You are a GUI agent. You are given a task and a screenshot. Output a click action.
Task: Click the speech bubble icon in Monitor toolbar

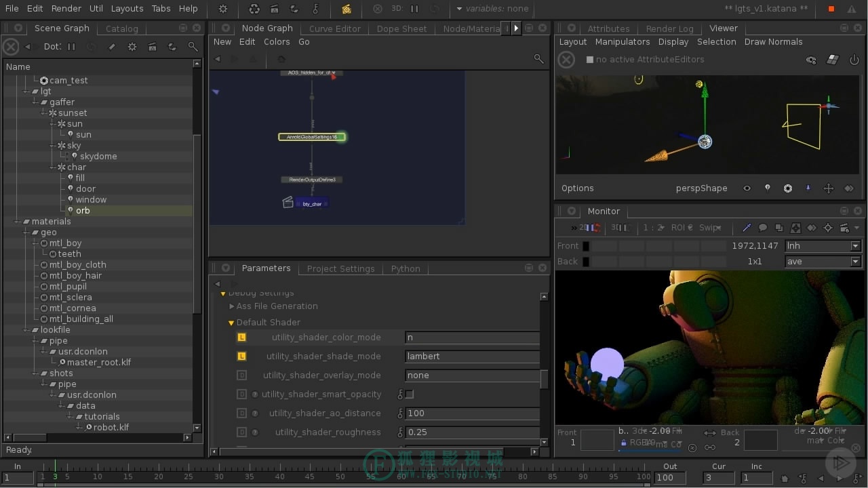tap(763, 228)
